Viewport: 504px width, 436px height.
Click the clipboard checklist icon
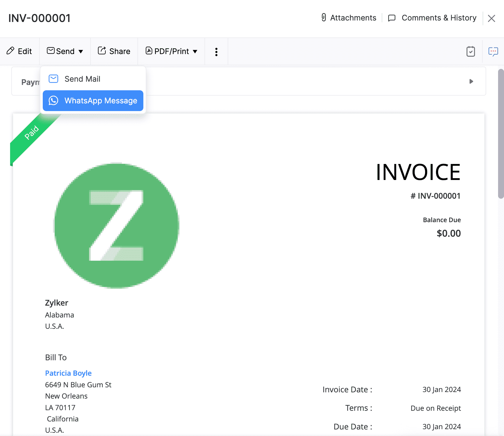tap(470, 52)
